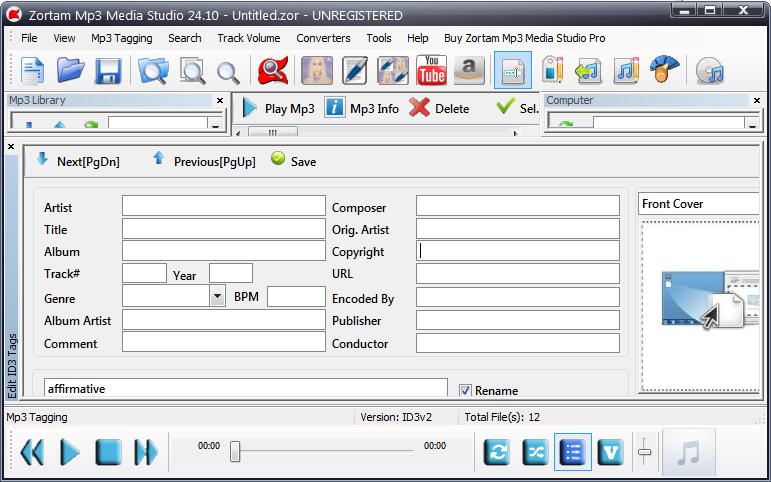Open the Genre dropdown arrow
771x482 pixels.
click(217, 297)
